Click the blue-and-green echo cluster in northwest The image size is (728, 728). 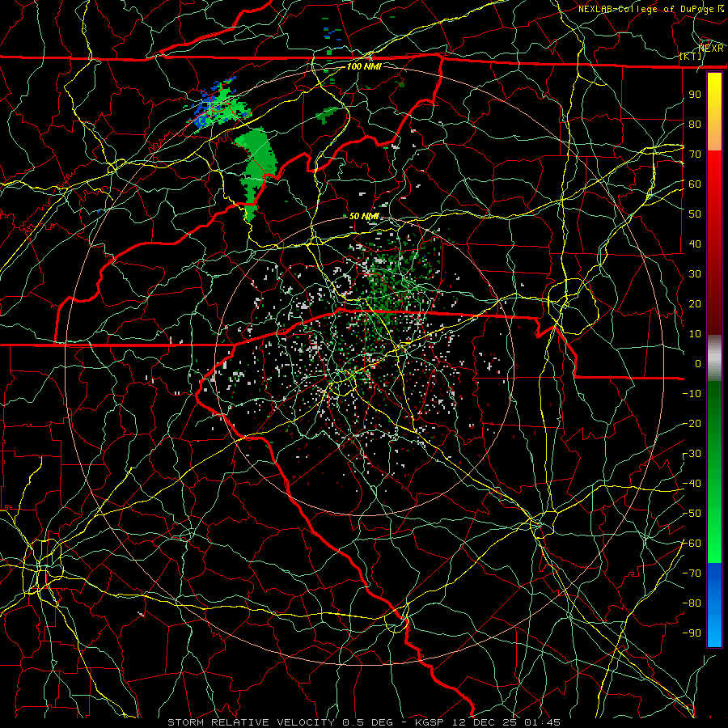(218, 104)
